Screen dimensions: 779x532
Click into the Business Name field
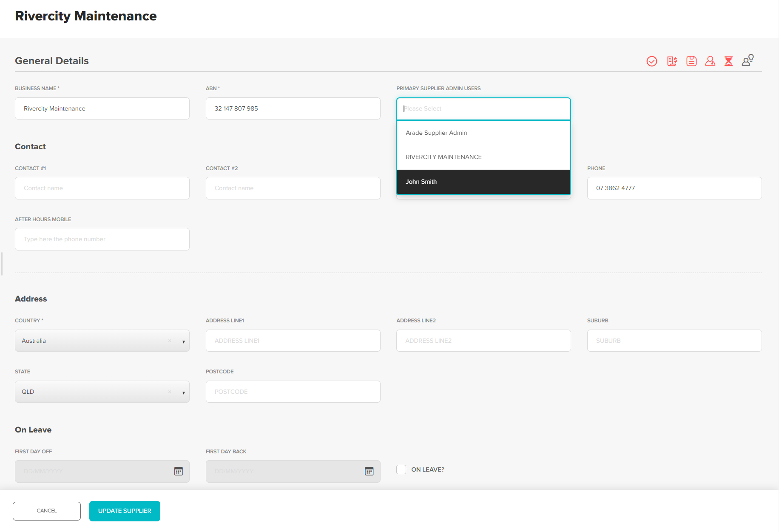(102, 108)
